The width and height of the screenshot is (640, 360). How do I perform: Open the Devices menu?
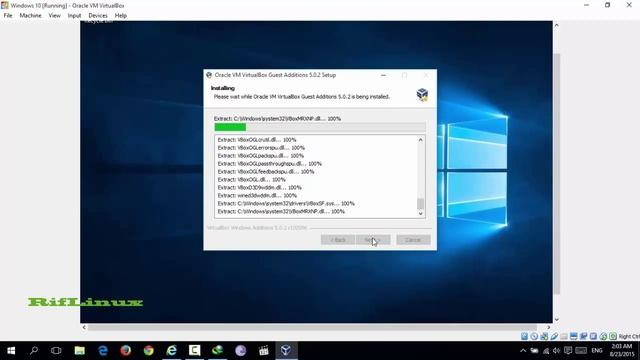[x=98, y=16]
